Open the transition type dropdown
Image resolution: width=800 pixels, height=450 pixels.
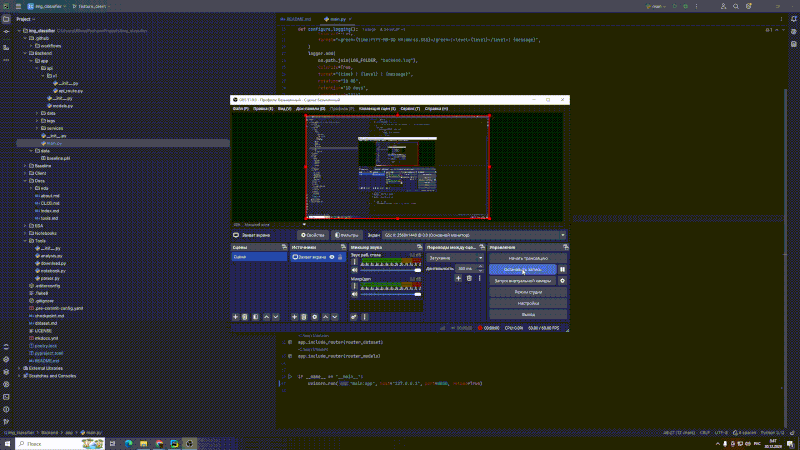(453, 257)
